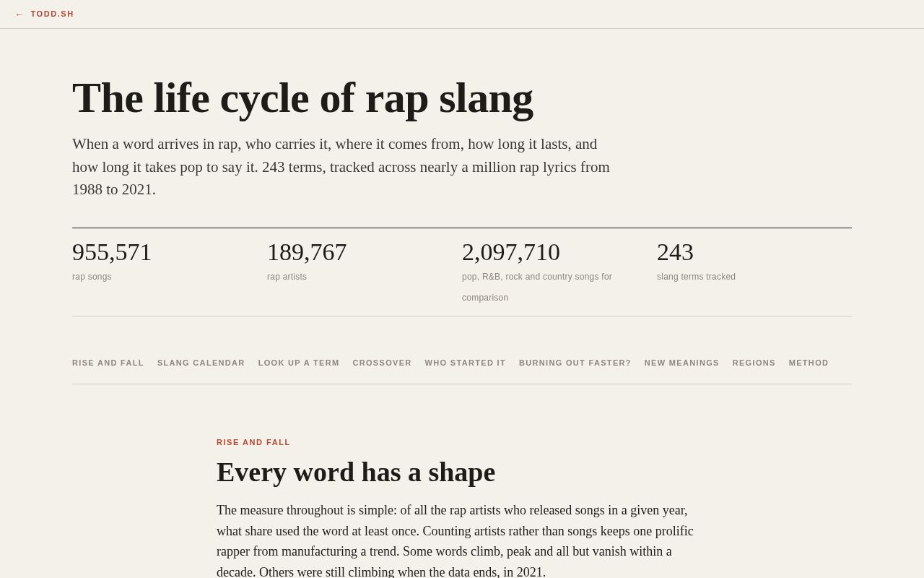924x578 pixels.
Task: Open the Method section link
Action: click(809, 363)
